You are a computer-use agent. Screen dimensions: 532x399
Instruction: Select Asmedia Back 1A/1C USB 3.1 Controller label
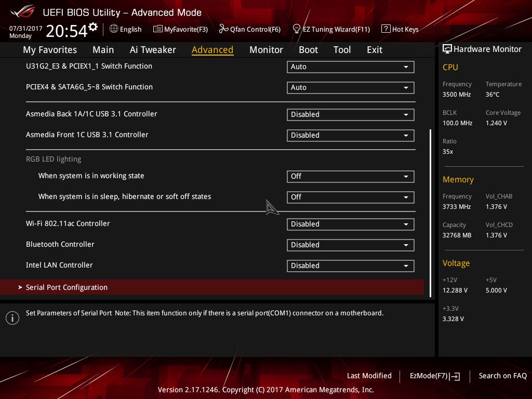point(91,114)
